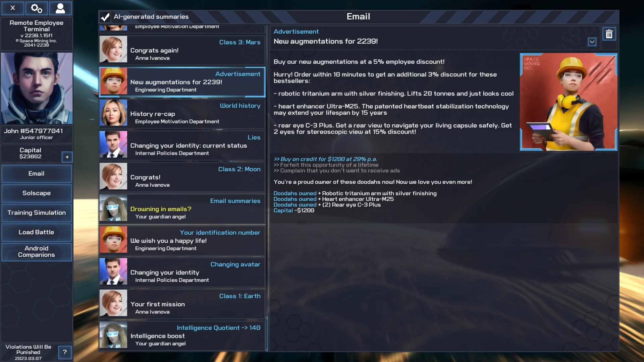
Task: Open the user profile icon
Action: (60, 8)
